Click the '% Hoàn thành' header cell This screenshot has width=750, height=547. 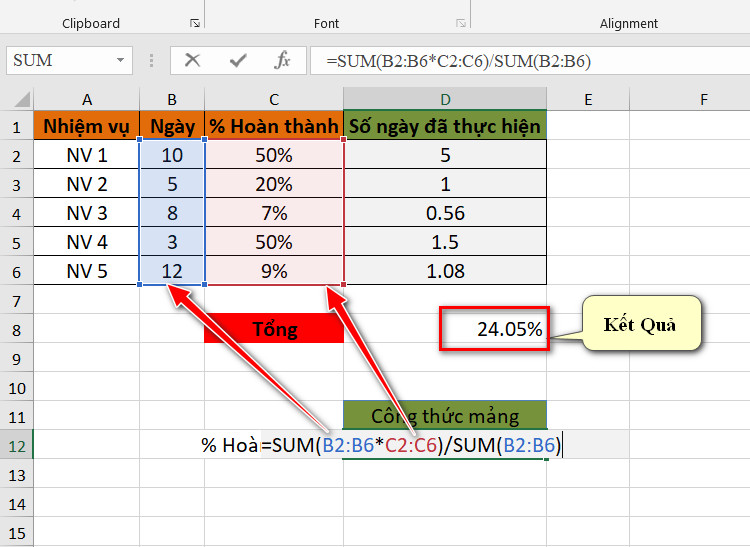coord(274,126)
